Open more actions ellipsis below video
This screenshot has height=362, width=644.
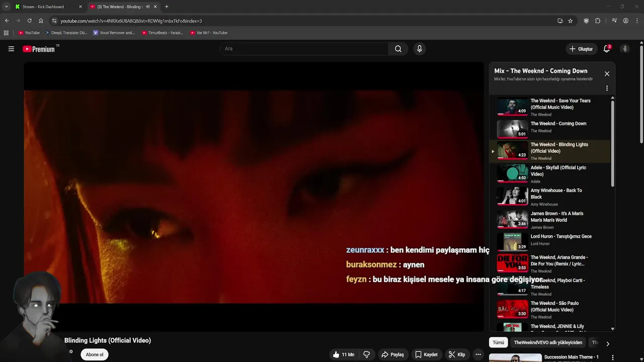point(478,354)
